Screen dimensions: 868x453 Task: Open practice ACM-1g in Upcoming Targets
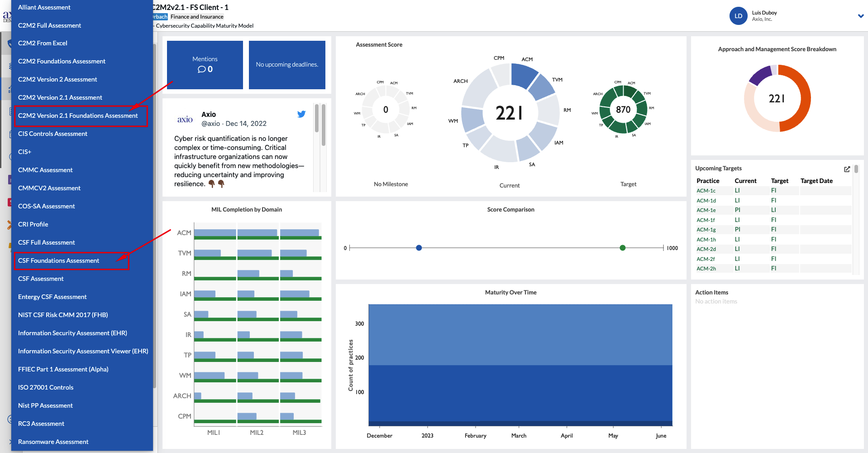point(706,230)
